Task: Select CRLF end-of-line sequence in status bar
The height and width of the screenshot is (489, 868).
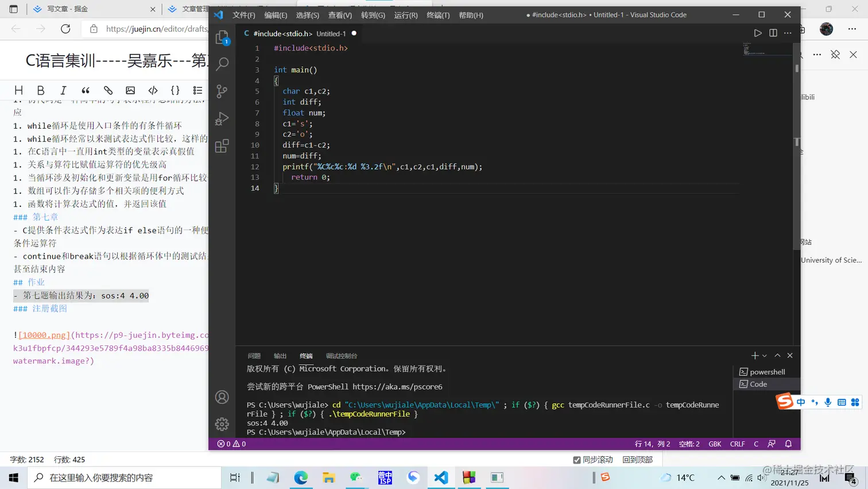Action: click(x=737, y=444)
